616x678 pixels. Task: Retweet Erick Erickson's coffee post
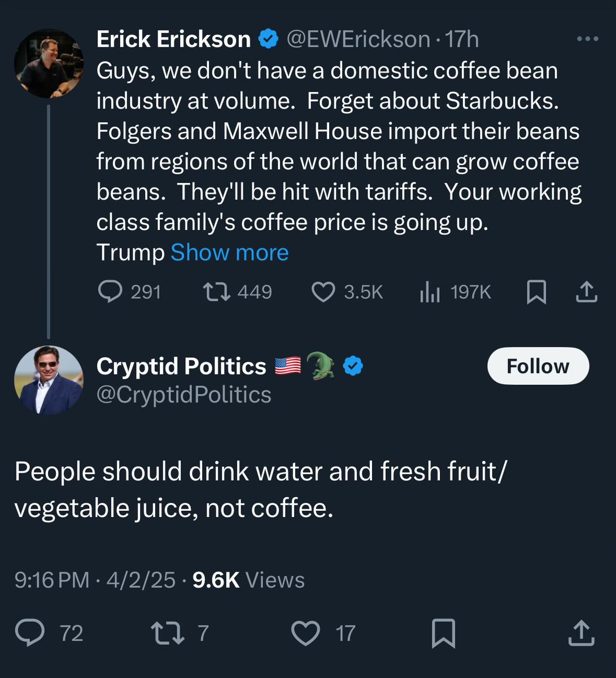tap(216, 292)
